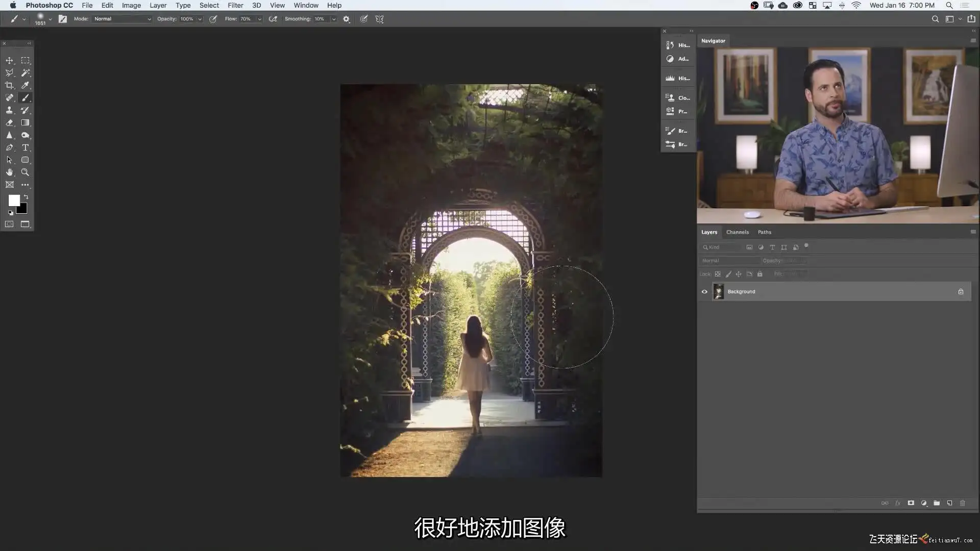Toggle pressure for opacity control
The height and width of the screenshot is (551, 980).
(213, 19)
